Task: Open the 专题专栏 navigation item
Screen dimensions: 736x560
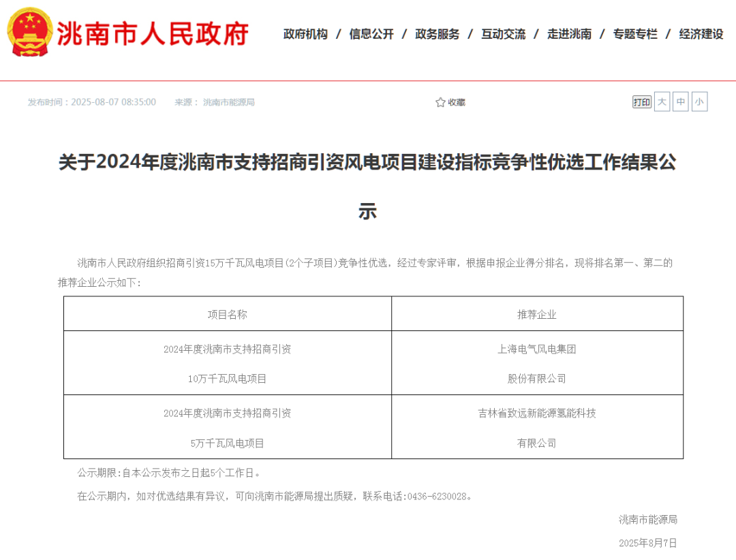Action: tap(635, 34)
